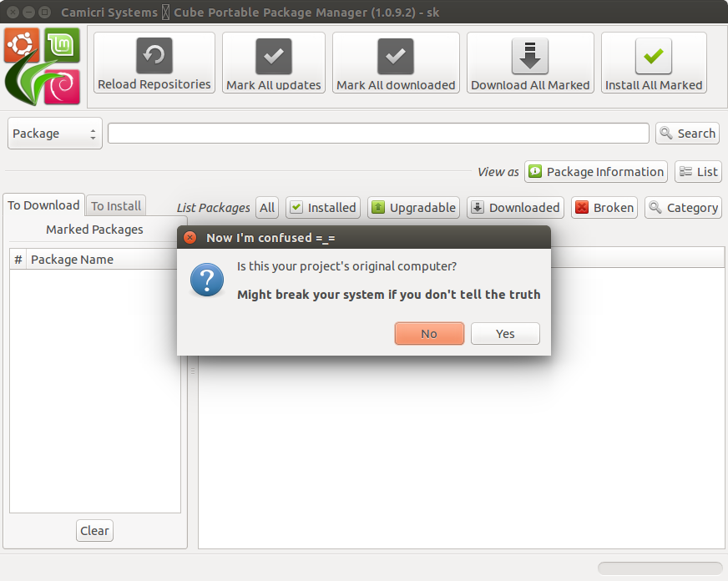Click the Cube logo with distro icons

[x=43, y=66]
